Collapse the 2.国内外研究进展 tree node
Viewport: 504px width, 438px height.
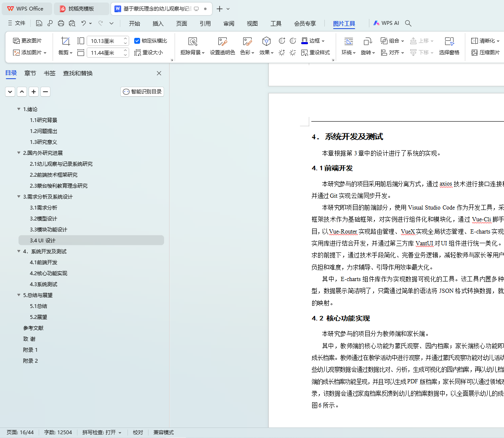click(19, 153)
